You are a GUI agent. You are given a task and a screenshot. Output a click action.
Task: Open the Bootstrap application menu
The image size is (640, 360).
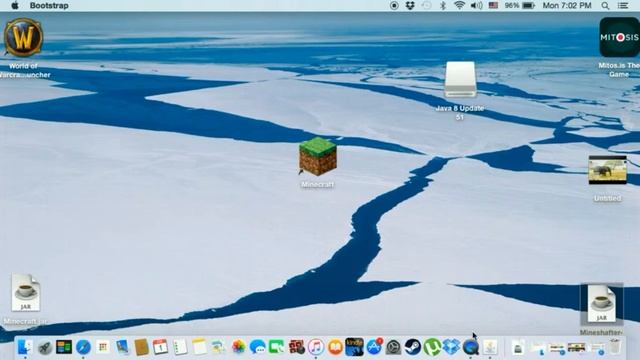tap(49, 6)
